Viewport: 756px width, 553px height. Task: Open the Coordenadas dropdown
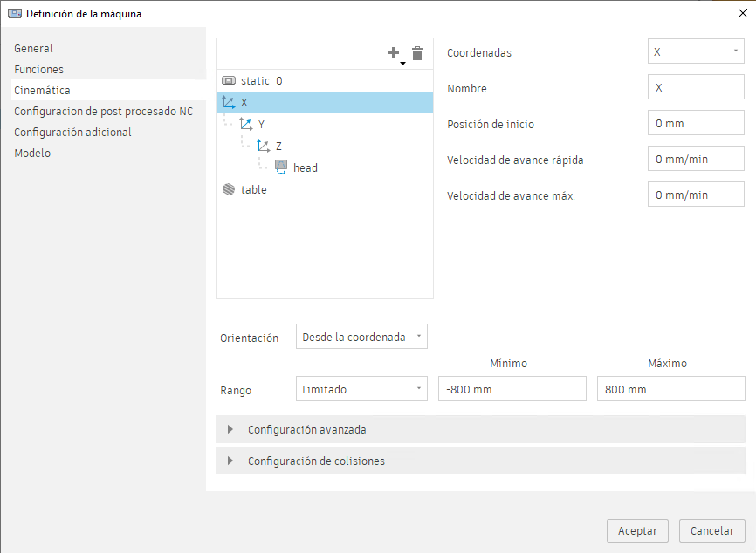tap(696, 51)
